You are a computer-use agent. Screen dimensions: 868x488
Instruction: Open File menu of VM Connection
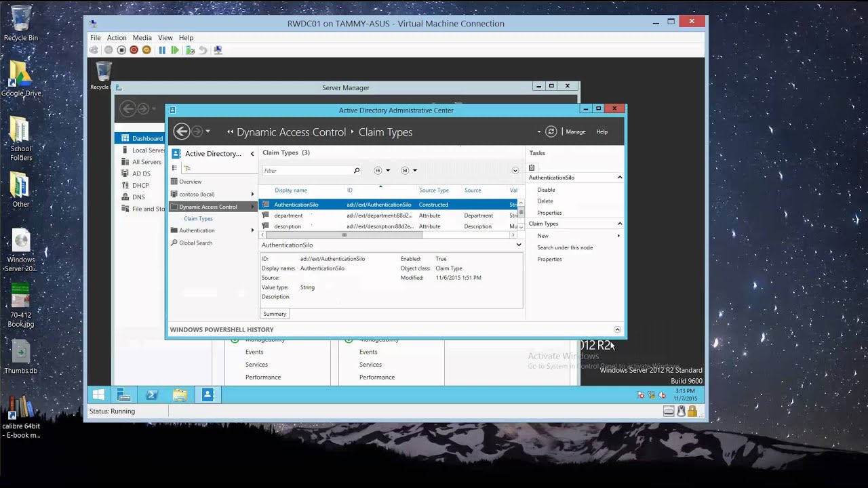(96, 38)
